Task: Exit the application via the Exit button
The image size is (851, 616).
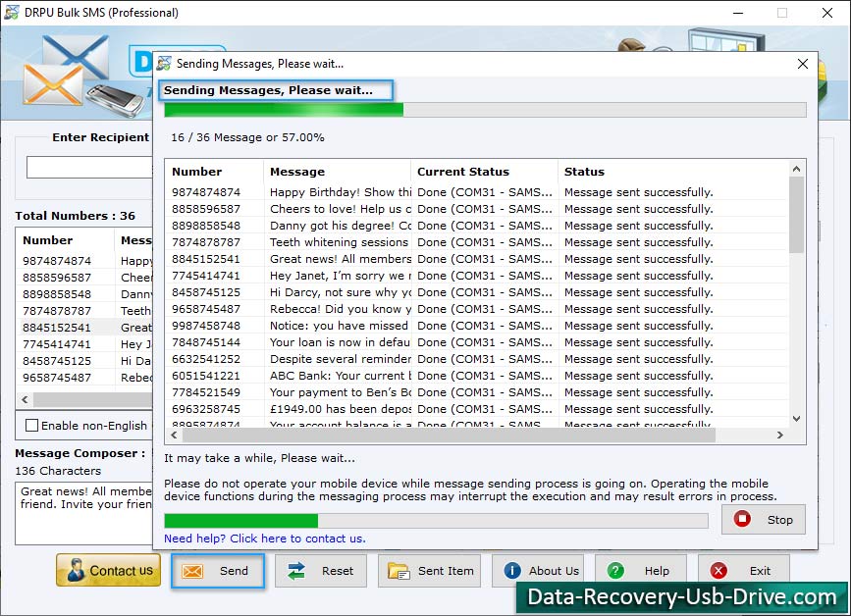Action: pyautogui.click(x=744, y=571)
